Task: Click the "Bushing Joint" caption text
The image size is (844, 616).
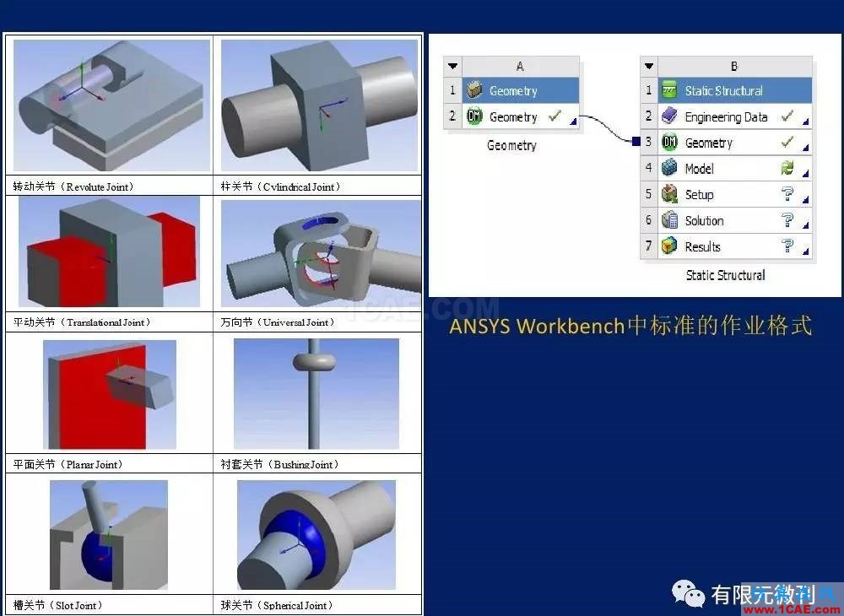Action: tap(303, 464)
